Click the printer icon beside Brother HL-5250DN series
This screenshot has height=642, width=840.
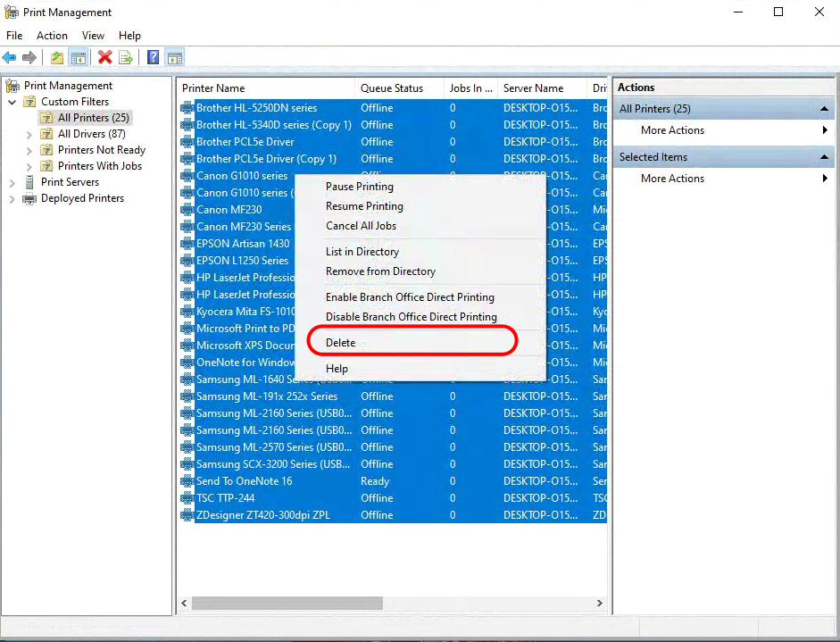187,108
